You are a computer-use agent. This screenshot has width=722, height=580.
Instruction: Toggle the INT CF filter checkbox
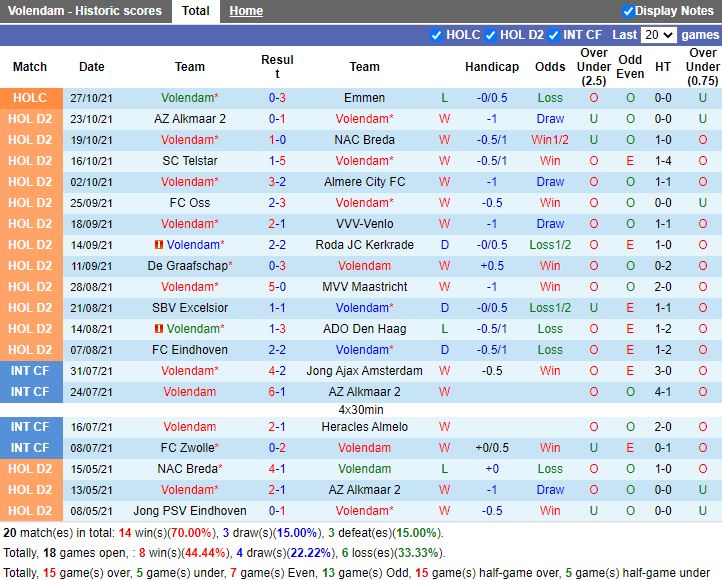(554, 35)
